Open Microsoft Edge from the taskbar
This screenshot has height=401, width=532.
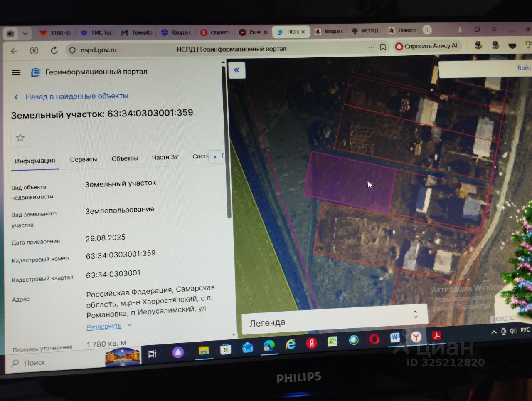(x=269, y=346)
